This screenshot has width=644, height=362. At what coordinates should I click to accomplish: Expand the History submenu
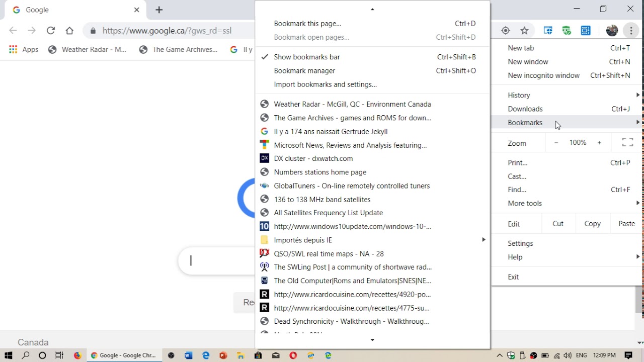point(568,95)
